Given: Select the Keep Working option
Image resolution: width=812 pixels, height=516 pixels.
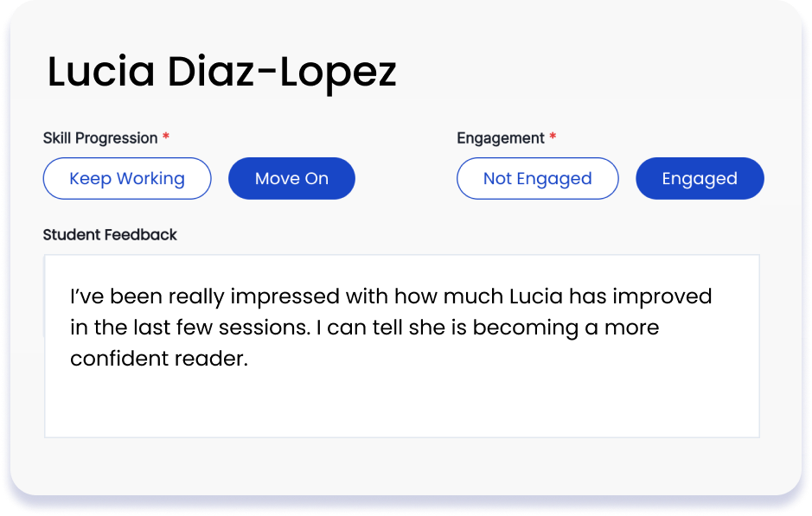Looking at the screenshot, I should (x=127, y=179).
